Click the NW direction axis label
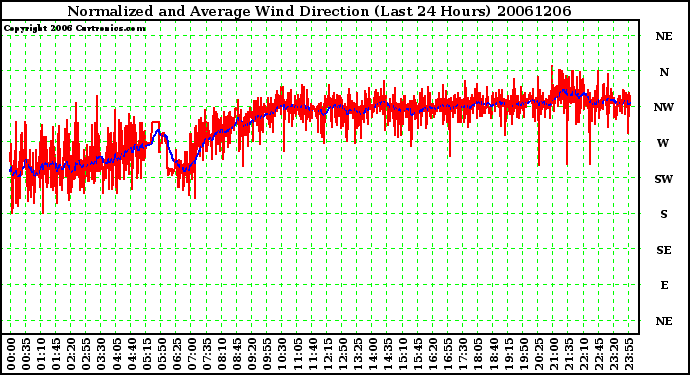Screen dimensions: 690x375 [664, 107]
